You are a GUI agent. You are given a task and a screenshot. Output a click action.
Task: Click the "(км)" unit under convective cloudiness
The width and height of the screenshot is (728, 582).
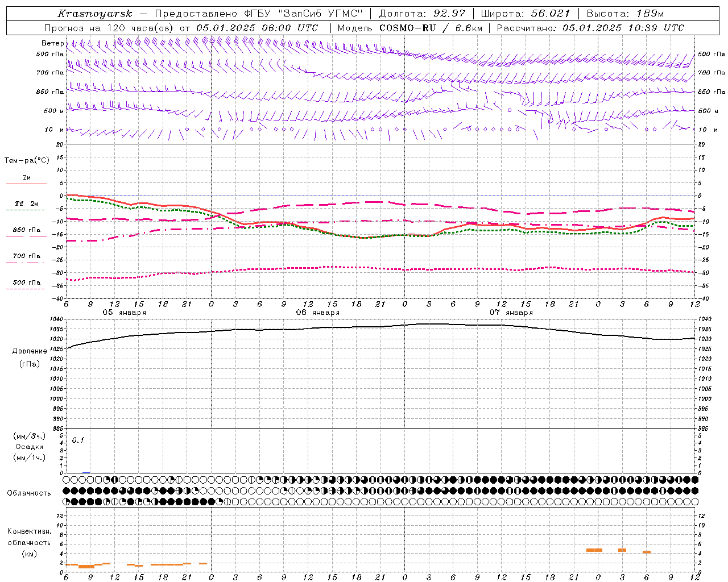point(30,554)
